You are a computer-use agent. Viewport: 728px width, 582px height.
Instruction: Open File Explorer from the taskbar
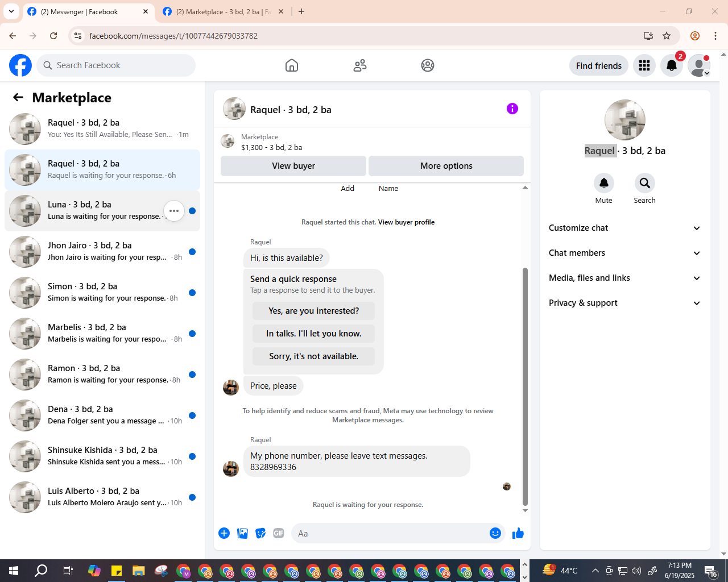coord(139,571)
